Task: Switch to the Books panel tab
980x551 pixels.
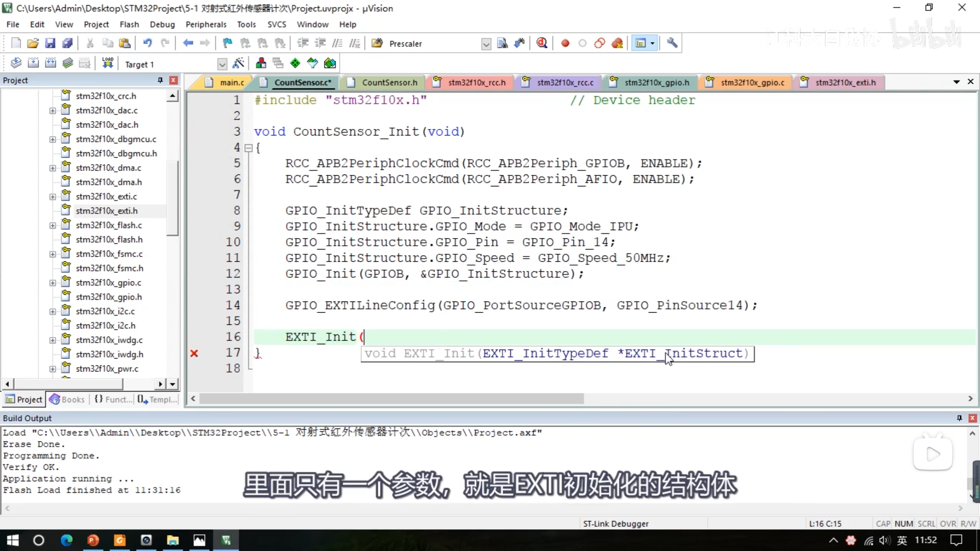Action: coord(67,399)
